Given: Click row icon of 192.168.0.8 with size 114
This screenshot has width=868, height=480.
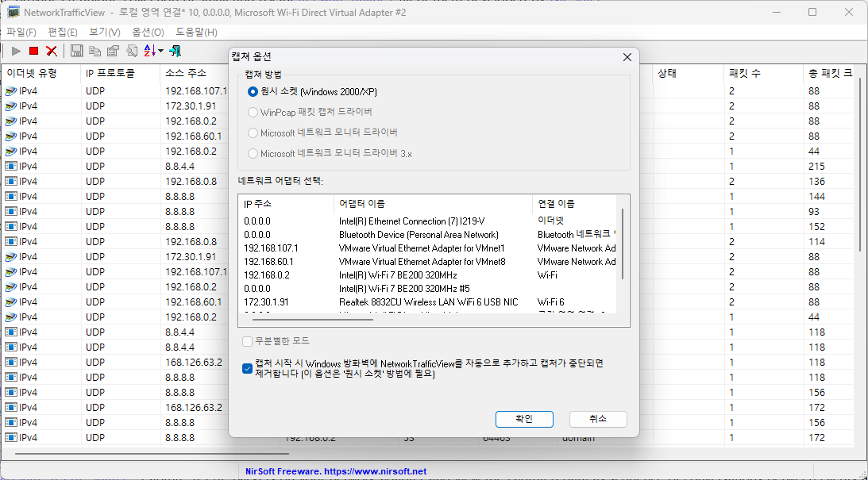Looking at the screenshot, I should coord(11,242).
